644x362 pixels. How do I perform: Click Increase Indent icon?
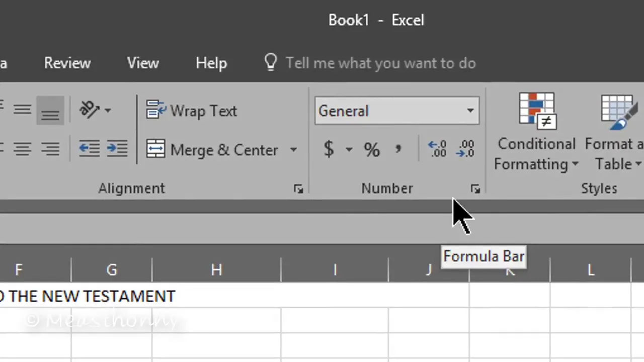(x=117, y=149)
